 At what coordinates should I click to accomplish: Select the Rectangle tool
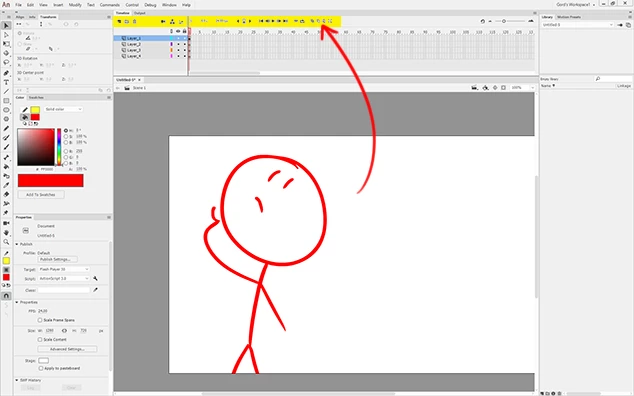(6, 101)
